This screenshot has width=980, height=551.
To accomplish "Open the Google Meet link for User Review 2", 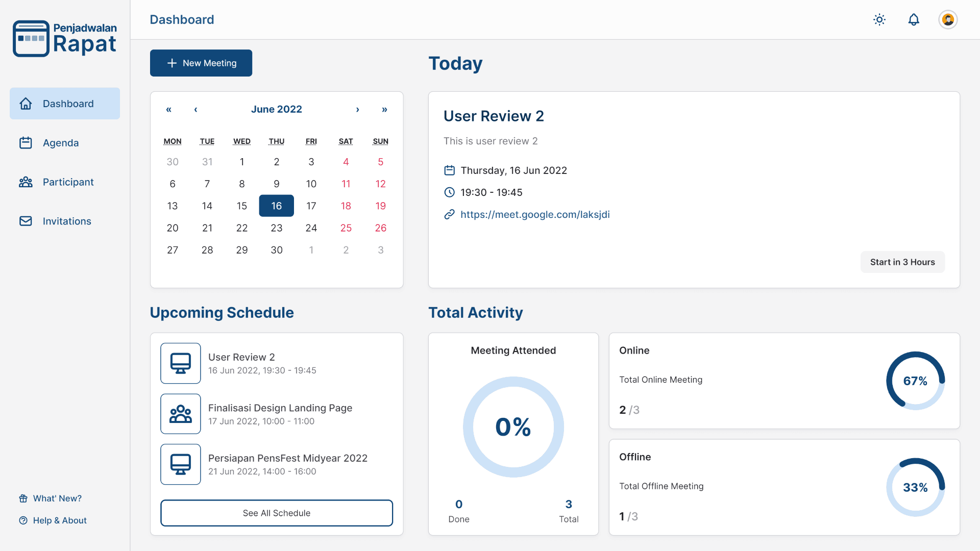I will pos(534,214).
